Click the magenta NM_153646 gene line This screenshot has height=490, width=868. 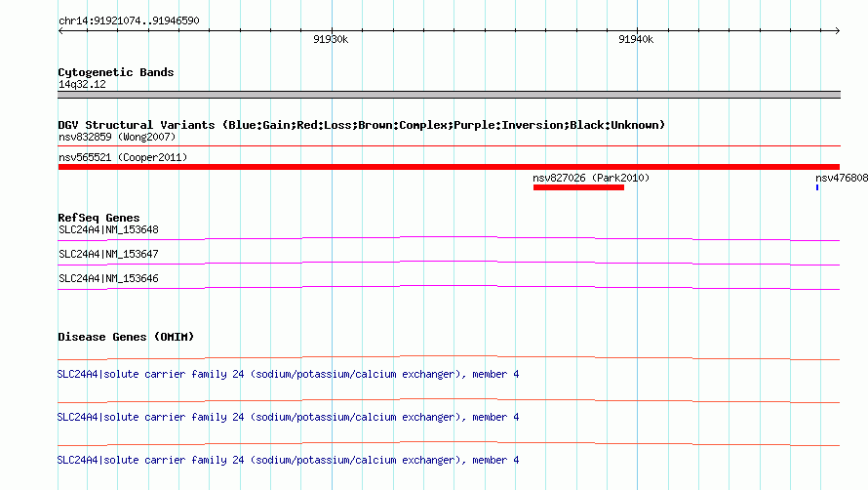tap(449, 287)
